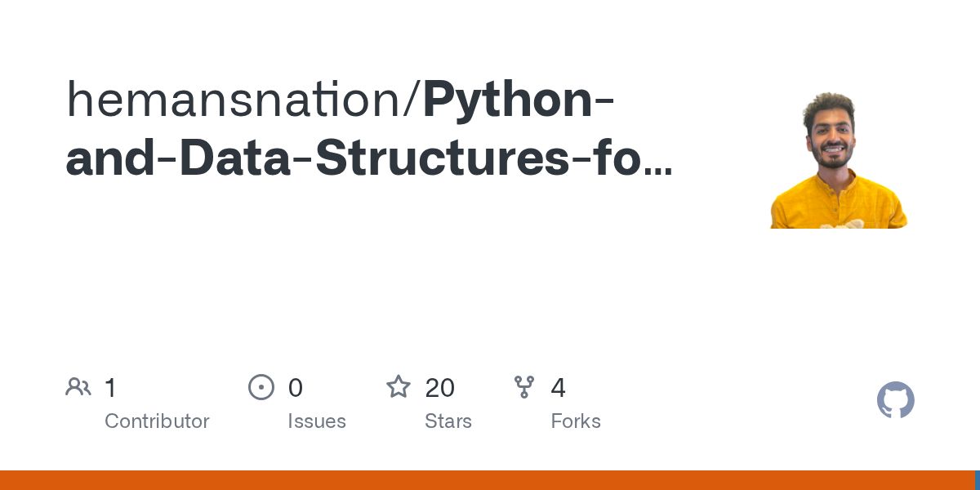Viewport: 980px width, 490px height.
Task: Click the "Contributor" label
Action: [157, 421]
